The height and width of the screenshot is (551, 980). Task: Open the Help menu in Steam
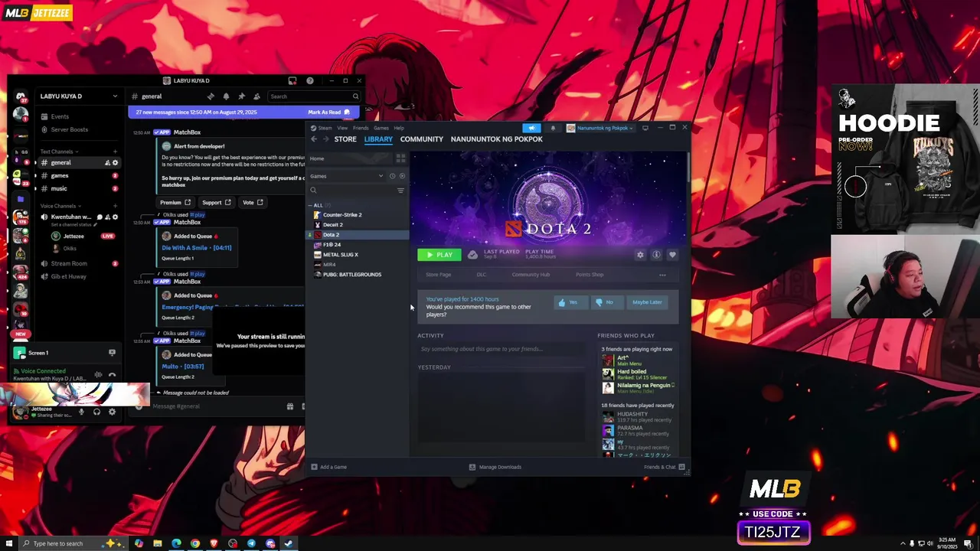click(x=399, y=128)
